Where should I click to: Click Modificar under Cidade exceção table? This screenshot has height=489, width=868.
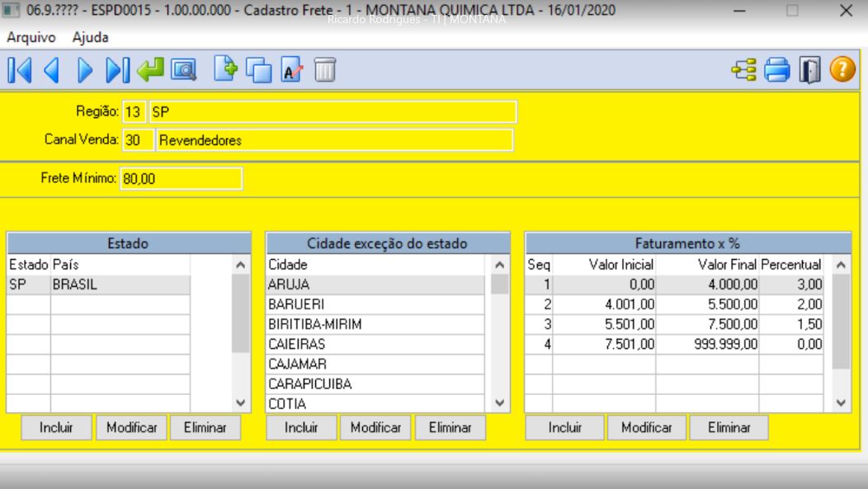click(375, 428)
